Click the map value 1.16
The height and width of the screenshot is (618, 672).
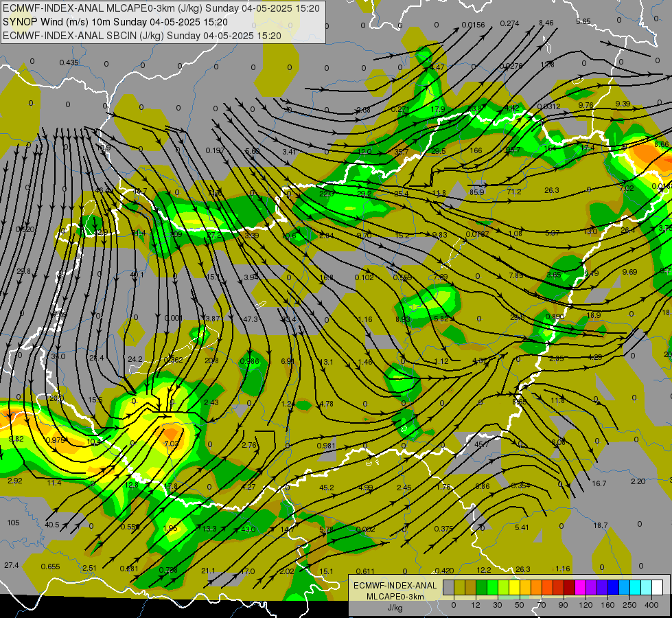click(x=563, y=569)
